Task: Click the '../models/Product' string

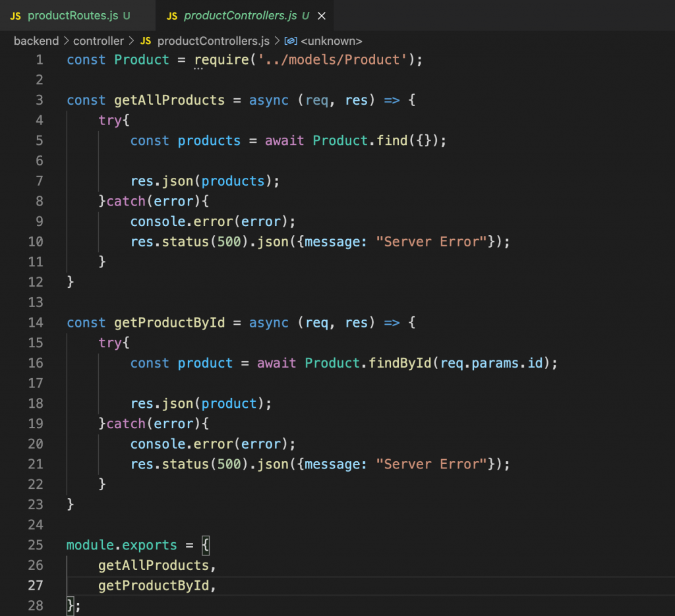Action: (x=332, y=60)
